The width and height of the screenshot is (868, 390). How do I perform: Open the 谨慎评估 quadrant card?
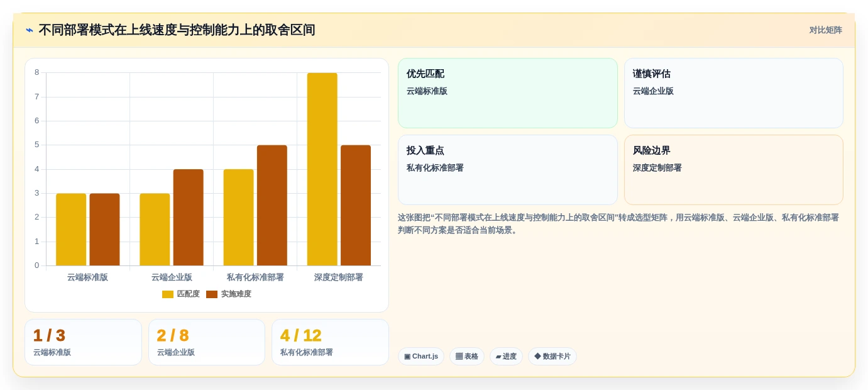tap(733, 93)
